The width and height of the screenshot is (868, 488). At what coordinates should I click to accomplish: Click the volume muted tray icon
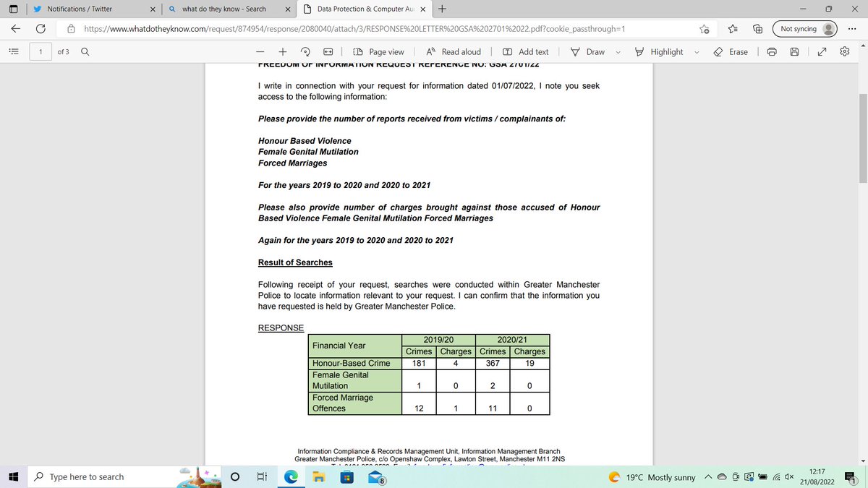point(791,477)
